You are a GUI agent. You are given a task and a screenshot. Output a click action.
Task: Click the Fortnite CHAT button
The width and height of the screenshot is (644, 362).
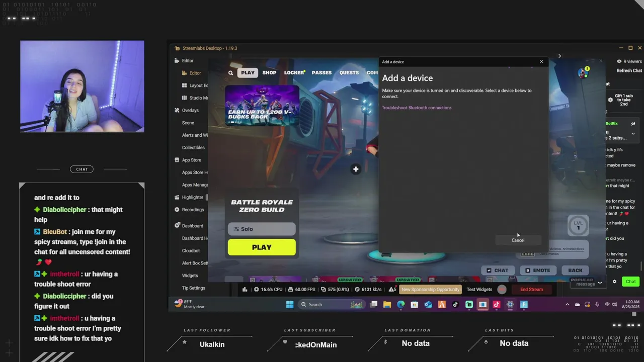coord(498,270)
